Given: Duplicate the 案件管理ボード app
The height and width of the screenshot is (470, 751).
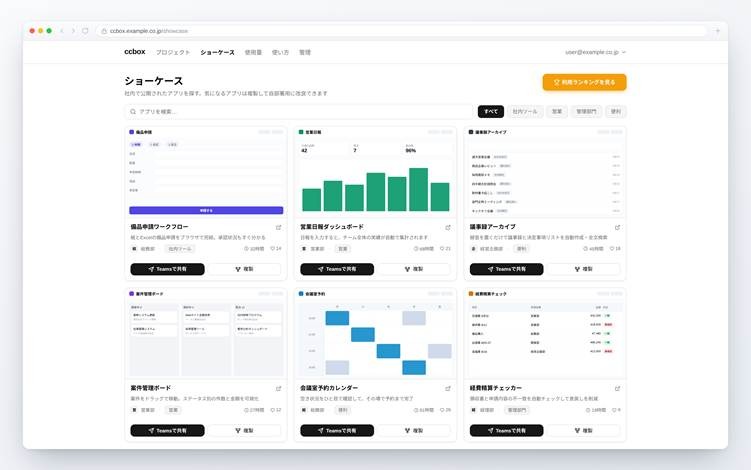Looking at the screenshot, I should click(x=244, y=431).
